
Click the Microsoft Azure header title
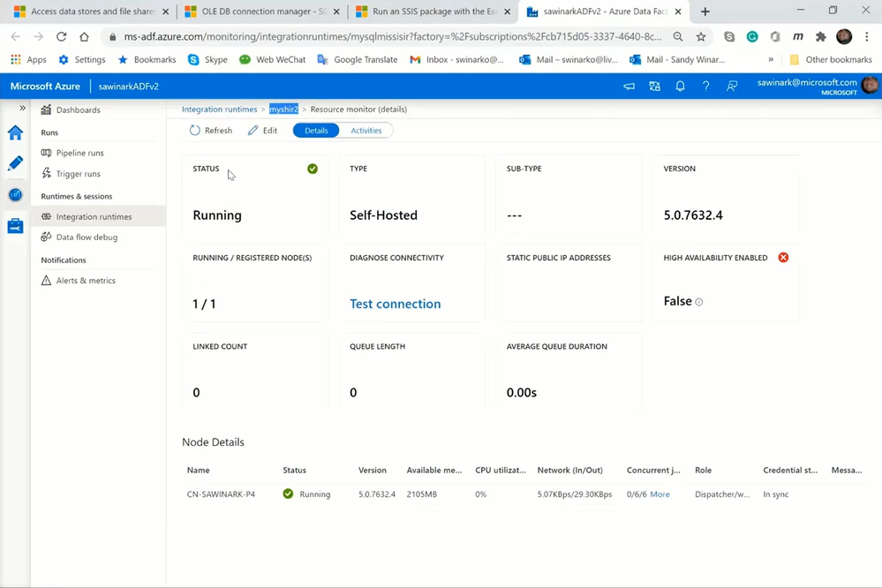pyautogui.click(x=45, y=87)
